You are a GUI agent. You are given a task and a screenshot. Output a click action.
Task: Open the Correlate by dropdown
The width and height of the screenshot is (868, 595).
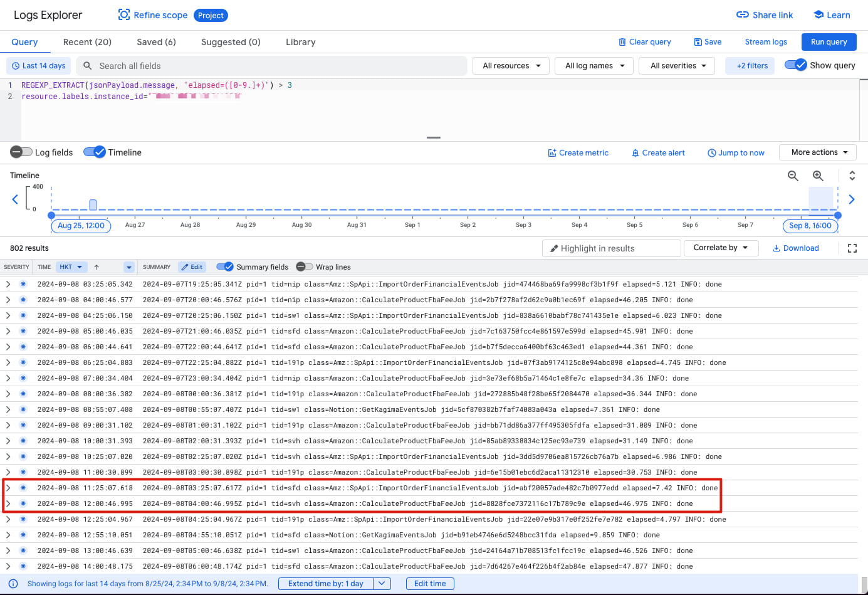pos(721,248)
